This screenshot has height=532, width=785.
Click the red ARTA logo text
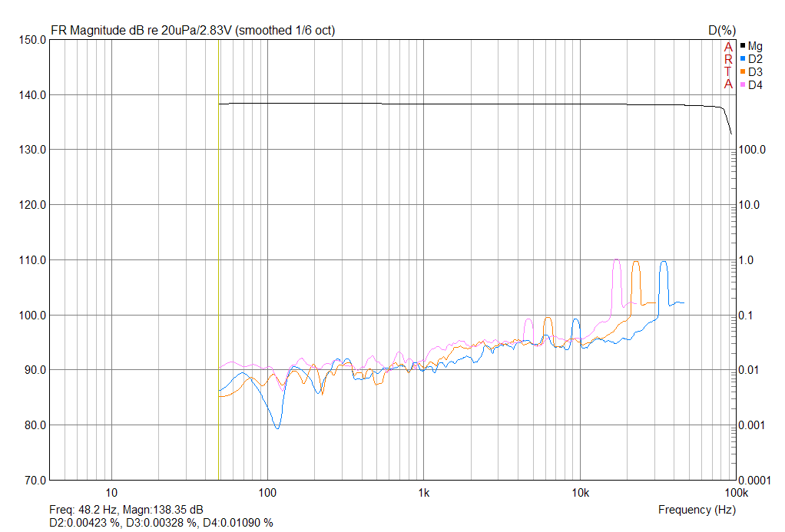[728, 65]
